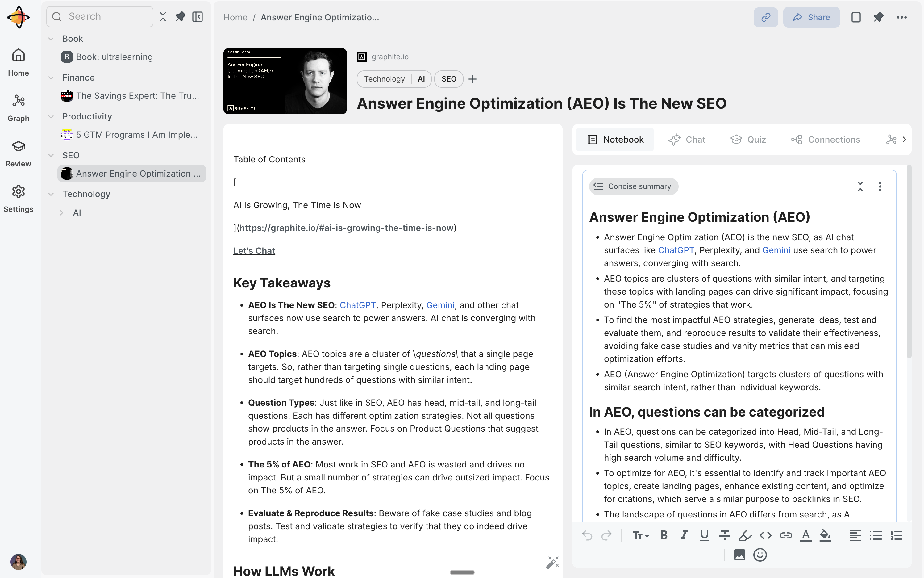Switch to the Chat tab
This screenshot has height=578, width=924.
coord(687,140)
